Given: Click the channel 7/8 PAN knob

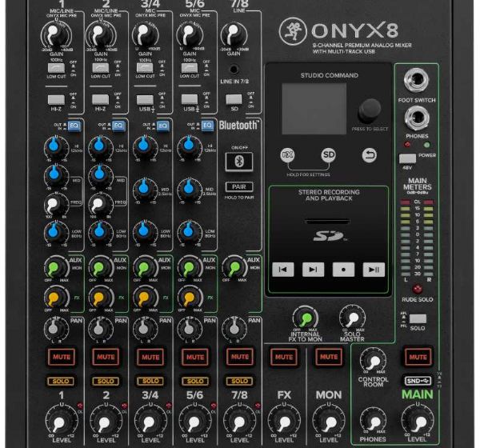Looking at the screenshot, I should (234, 329).
